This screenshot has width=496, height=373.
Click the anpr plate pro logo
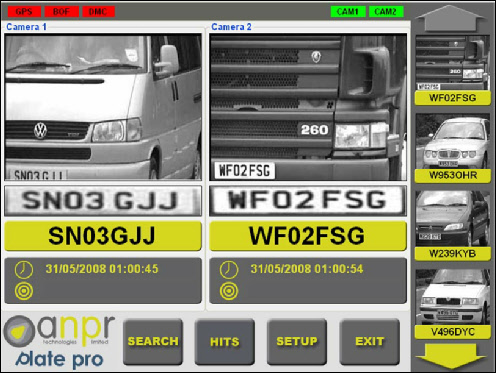(x=59, y=342)
